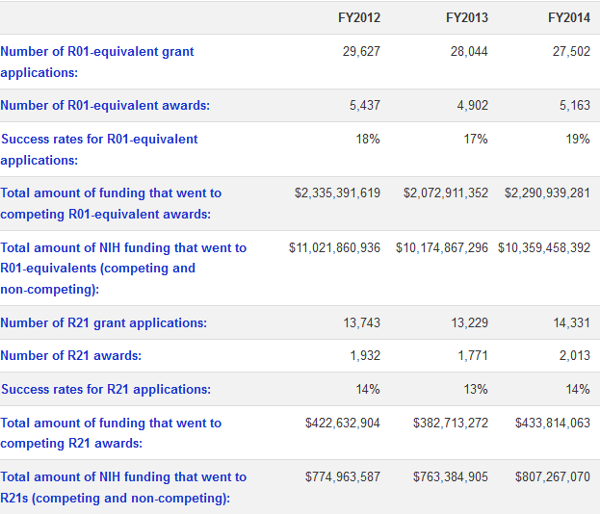Click 'Total amount of funding that went to competing R01-equivalent awards'
Screen dimensions: 600x514
(111, 203)
